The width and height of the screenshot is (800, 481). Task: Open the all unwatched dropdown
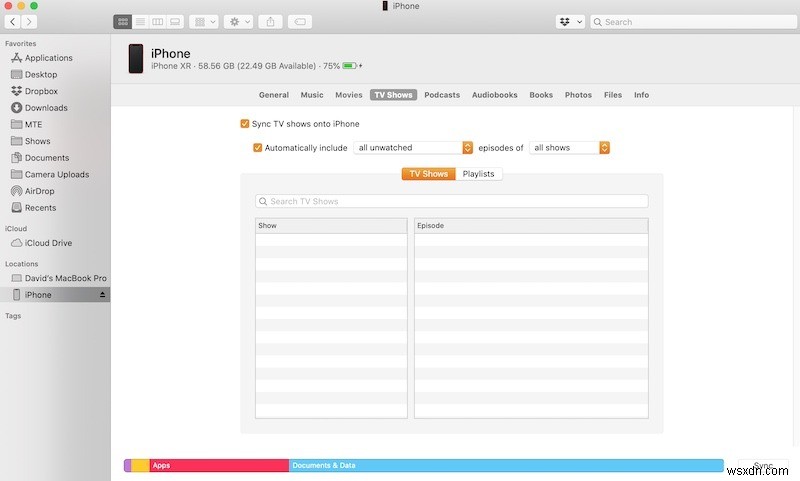coord(413,147)
